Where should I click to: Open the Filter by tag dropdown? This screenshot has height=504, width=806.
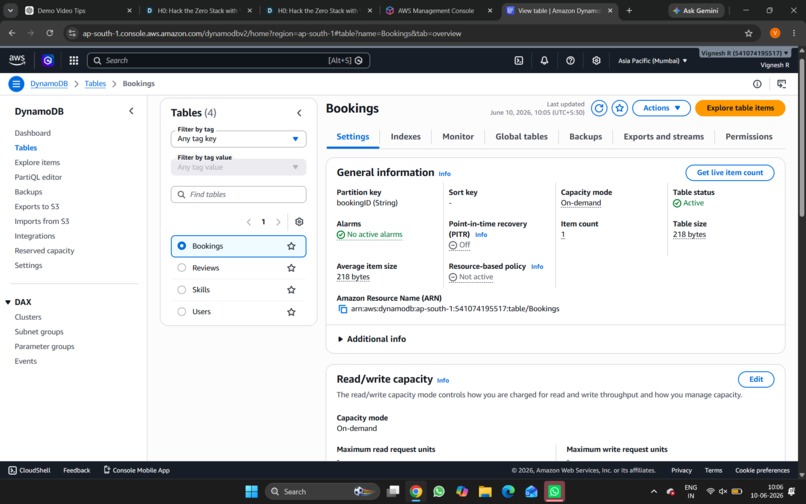point(239,139)
